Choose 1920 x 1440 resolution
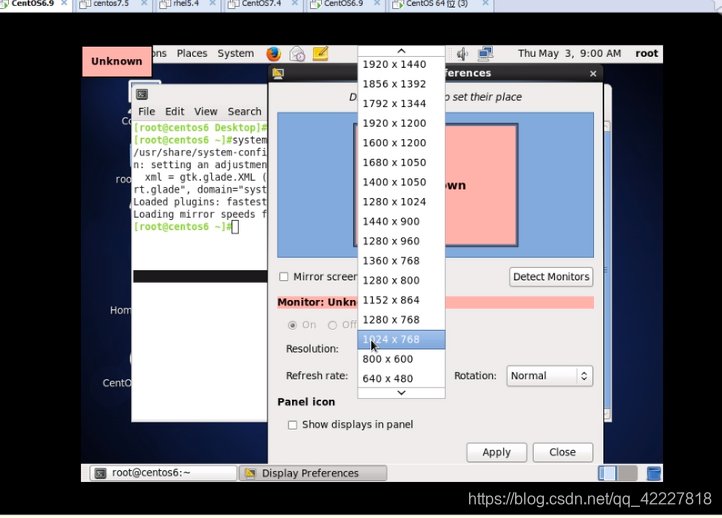722x518 pixels. 401,64
